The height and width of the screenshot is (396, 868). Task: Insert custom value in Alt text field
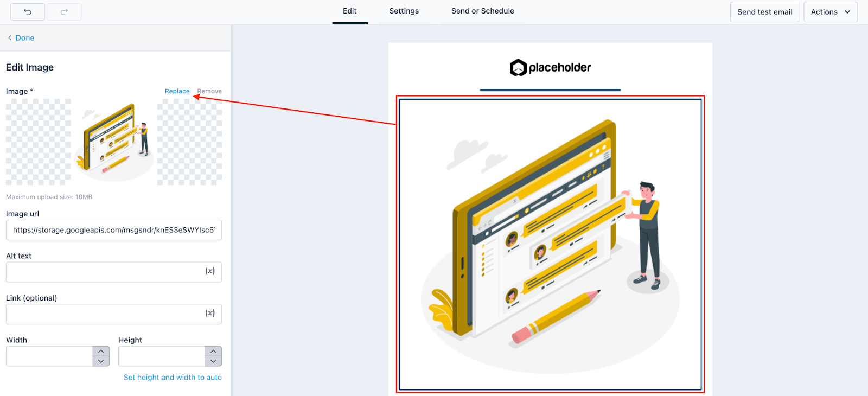210,271
